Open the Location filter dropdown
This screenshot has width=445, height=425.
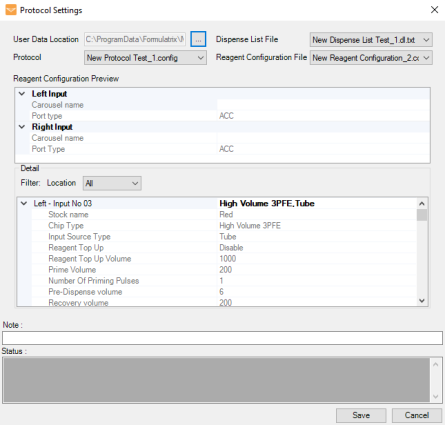tap(112, 183)
